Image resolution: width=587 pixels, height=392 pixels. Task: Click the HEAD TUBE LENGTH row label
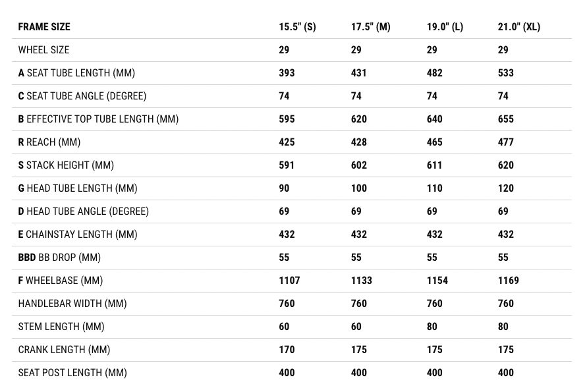[78, 188]
